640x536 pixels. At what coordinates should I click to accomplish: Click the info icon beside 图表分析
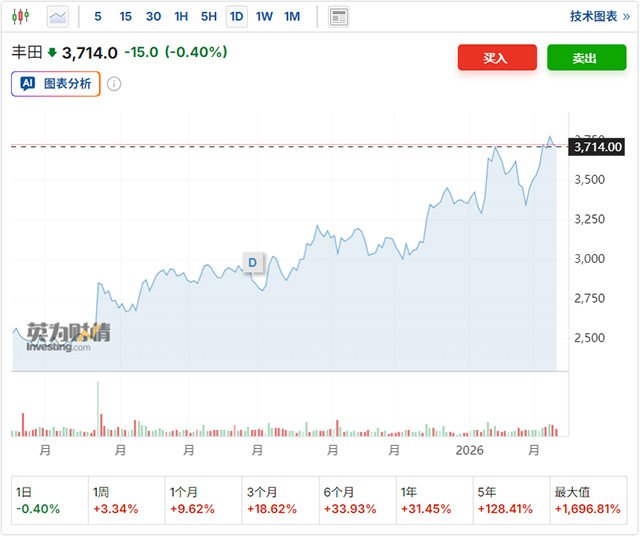114,84
